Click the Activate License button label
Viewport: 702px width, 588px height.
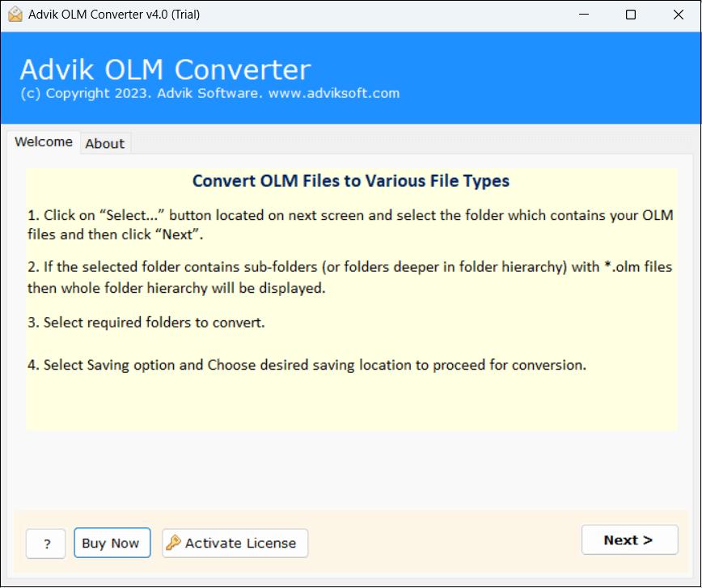[240, 544]
